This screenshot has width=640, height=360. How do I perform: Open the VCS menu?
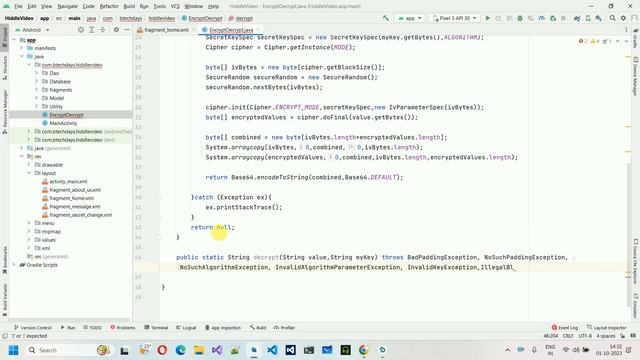(175, 6)
